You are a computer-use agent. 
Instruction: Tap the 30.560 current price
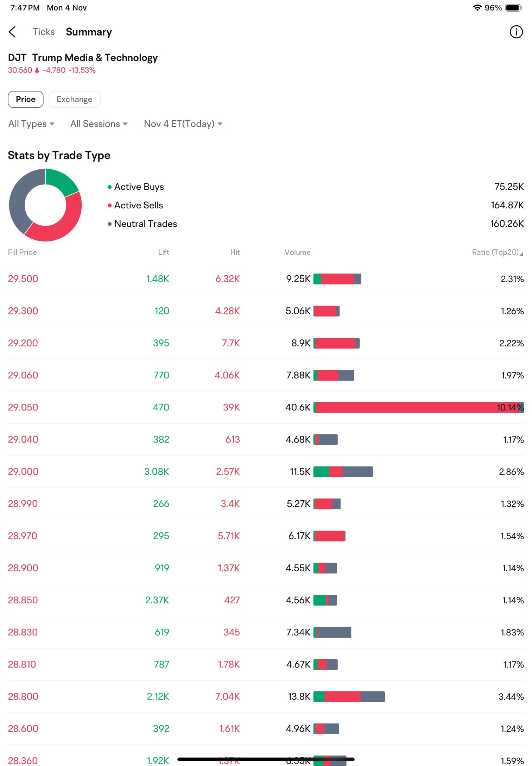tap(20, 70)
